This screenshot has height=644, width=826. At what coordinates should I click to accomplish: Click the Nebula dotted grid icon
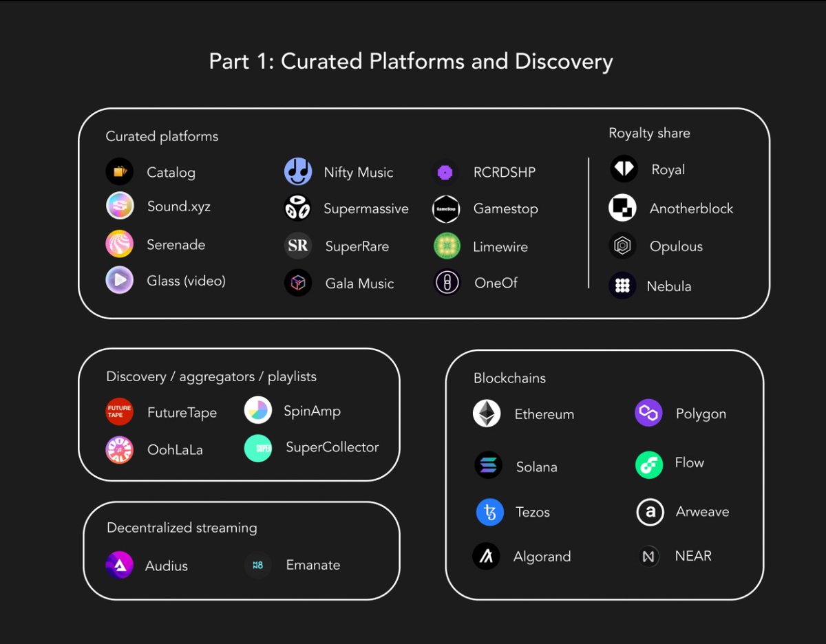pyautogui.click(x=623, y=286)
